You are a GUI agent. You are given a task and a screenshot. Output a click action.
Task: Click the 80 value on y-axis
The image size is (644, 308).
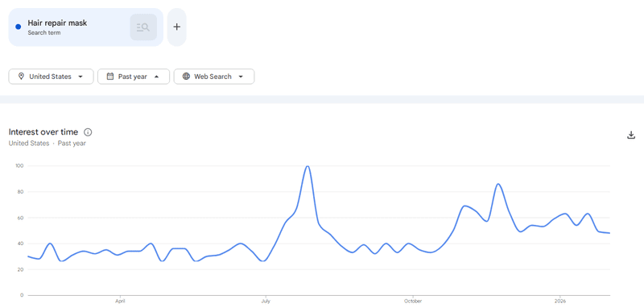point(21,192)
